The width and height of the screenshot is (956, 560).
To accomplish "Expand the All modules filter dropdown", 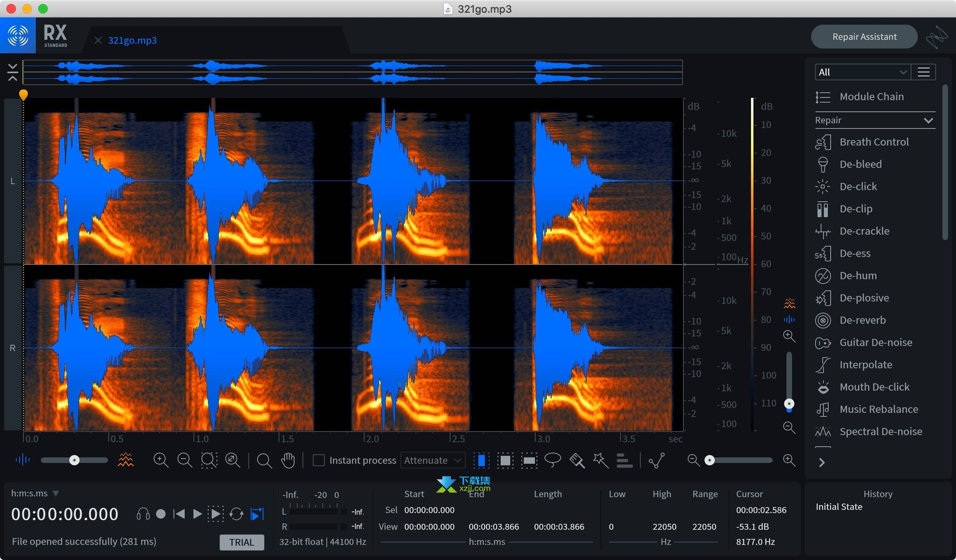I will click(861, 72).
